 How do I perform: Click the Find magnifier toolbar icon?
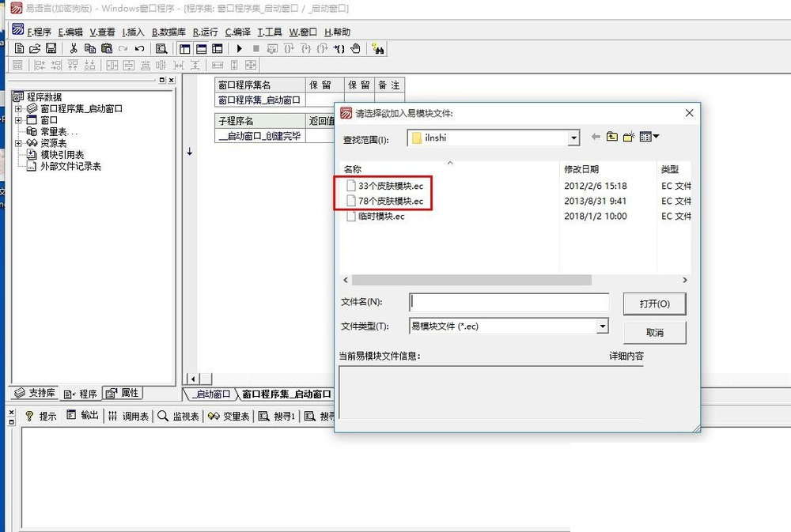point(161,48)
